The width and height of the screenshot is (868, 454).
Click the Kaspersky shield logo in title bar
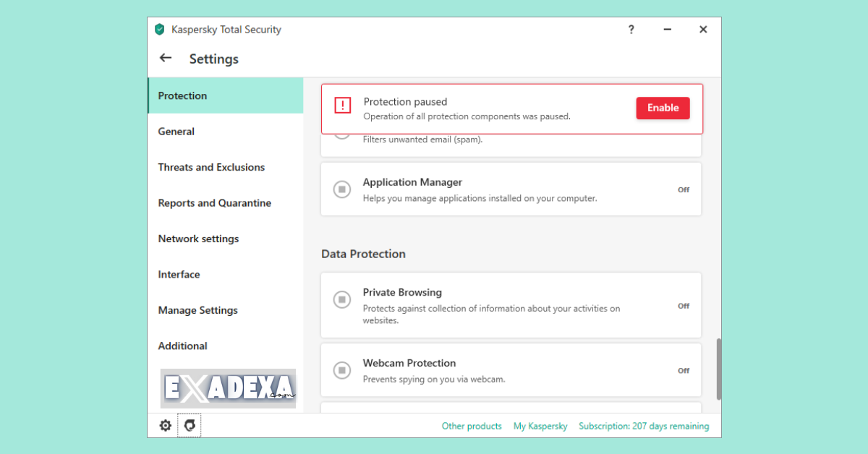click(x=159, y=29)
